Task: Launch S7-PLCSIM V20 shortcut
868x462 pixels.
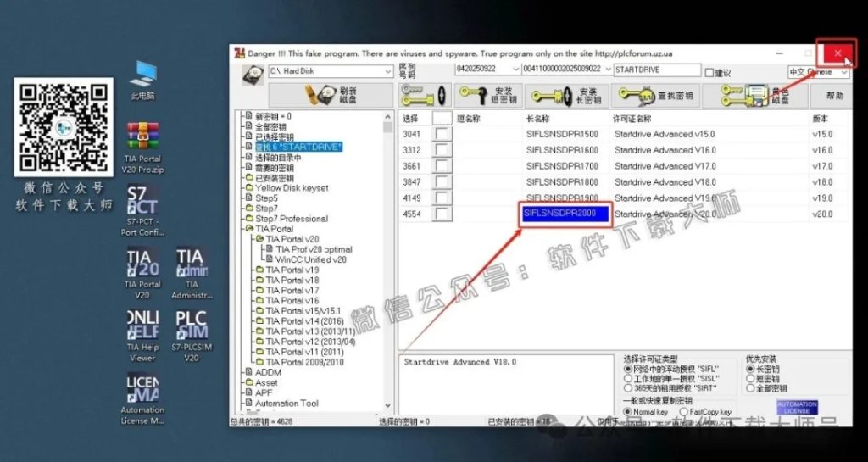Action: 192,336
